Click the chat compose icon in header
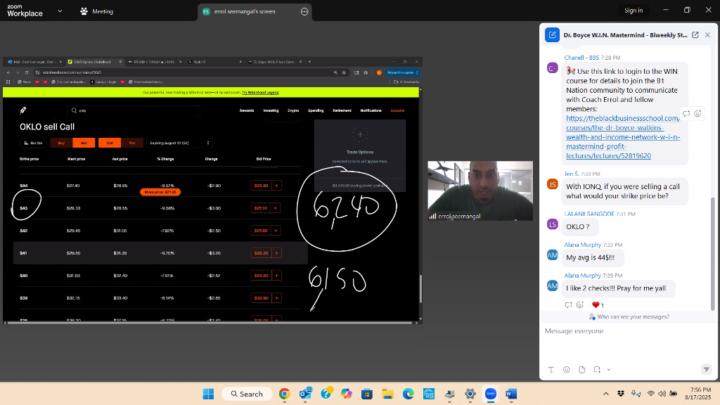The image size is (720, 405). pyautogui.click(x=552, y=35)
